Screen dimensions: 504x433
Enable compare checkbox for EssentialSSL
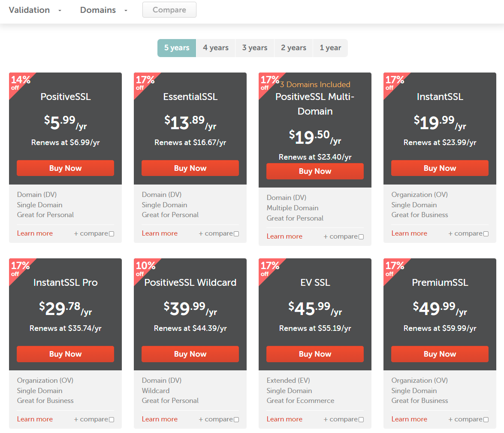click(x=236, y=234)
